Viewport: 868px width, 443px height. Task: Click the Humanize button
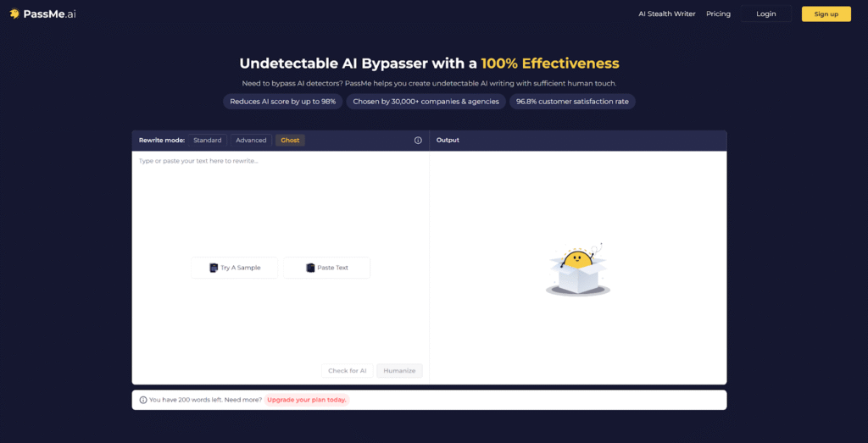[x=399, y=371]
